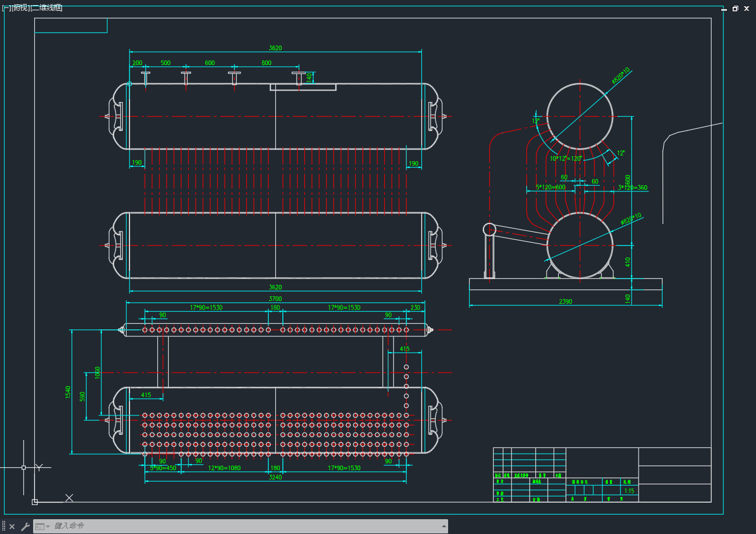Screen dimensions: 756x534
Task: Select the 12*90=1080 dimension text
Action: coord(224,468)
